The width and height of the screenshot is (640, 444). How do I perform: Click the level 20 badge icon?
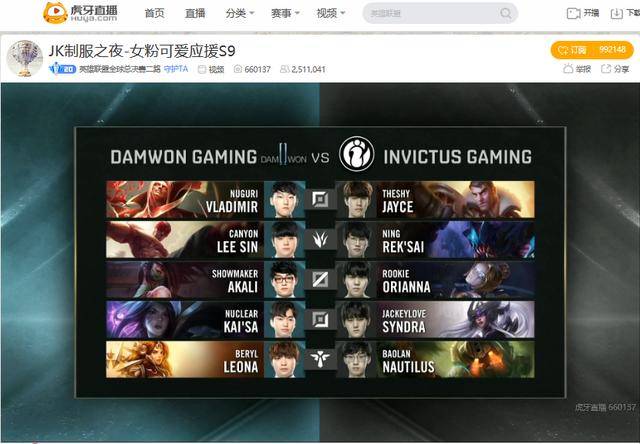(x=62, y=69)
